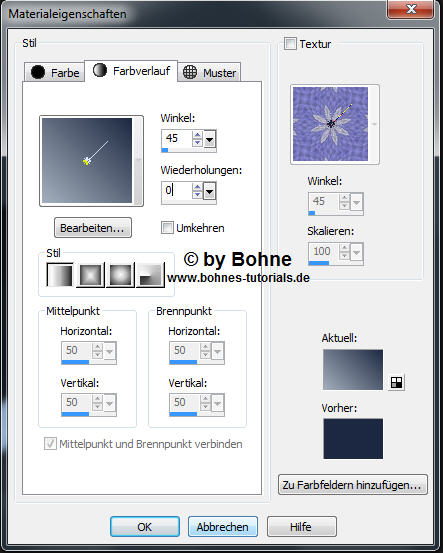
Task: Click the Muster tab grid icon
Action: [190, 72]
